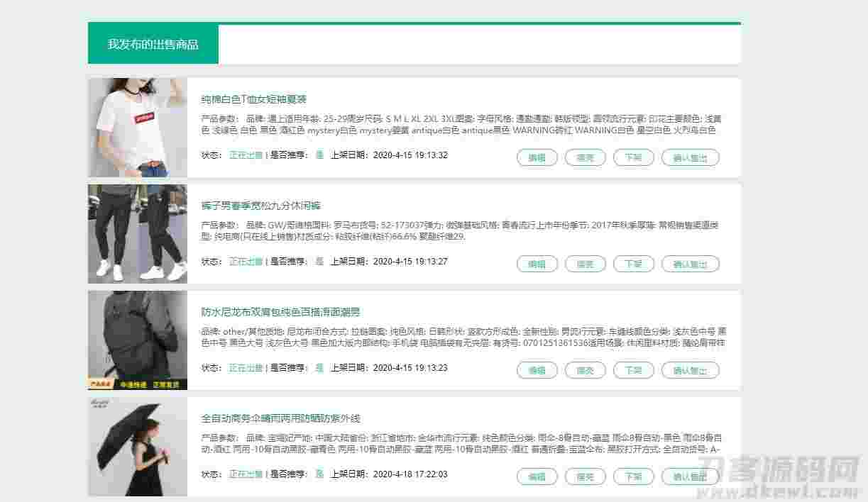
Task: Click the date 2020-4-15 19:13:23
Action: 410,368
